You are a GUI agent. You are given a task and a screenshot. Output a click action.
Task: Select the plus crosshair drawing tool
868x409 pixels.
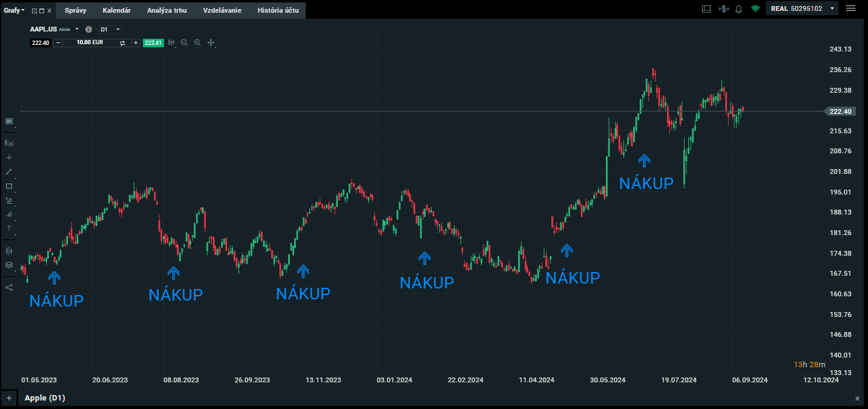9,158
